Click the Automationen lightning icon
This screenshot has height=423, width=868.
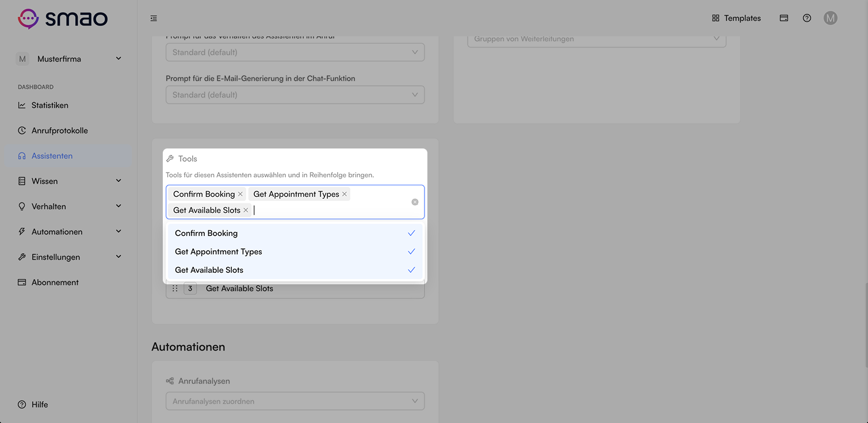point(22,232)
